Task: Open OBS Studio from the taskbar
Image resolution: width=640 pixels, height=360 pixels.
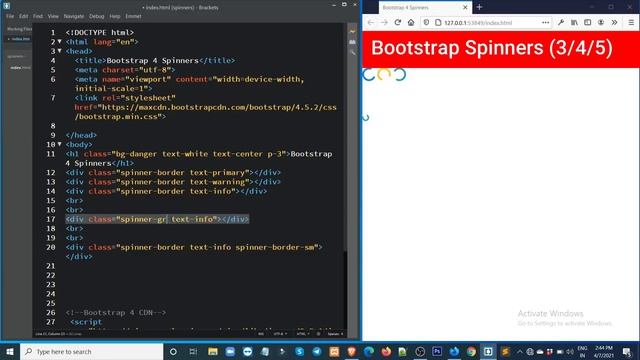Action: [420, 351]
